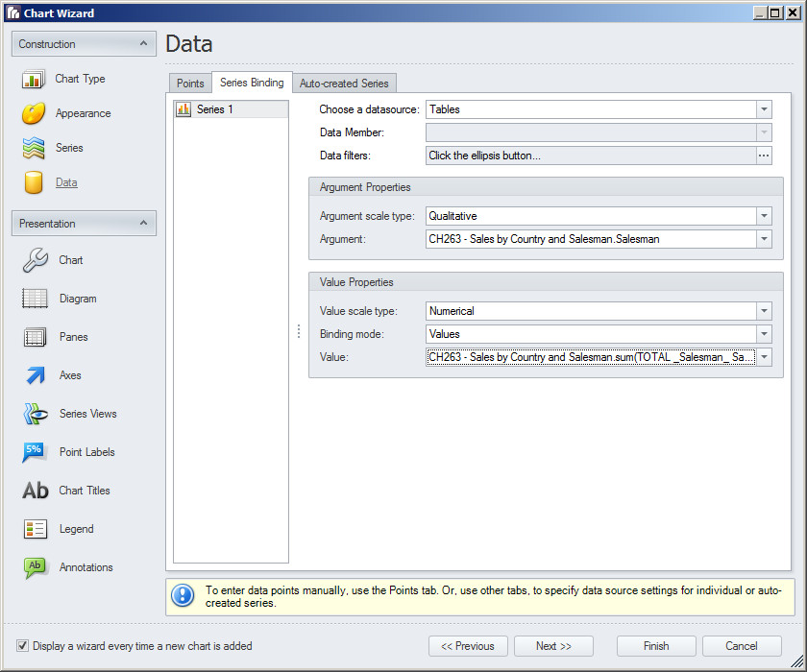Image resolution: width=807 pixels, height=672 pixels.
Task: Select Series 1 in the series list
Action: tap(231, 109)
